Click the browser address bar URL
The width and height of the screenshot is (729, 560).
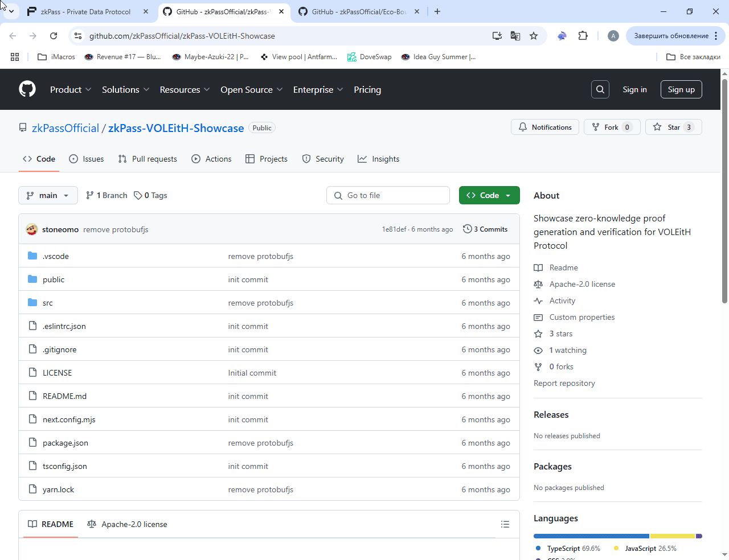pos(182,36)
